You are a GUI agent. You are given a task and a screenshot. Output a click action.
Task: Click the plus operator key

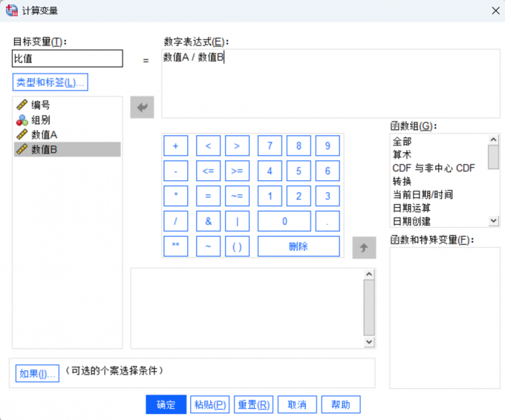pos(175,145)
